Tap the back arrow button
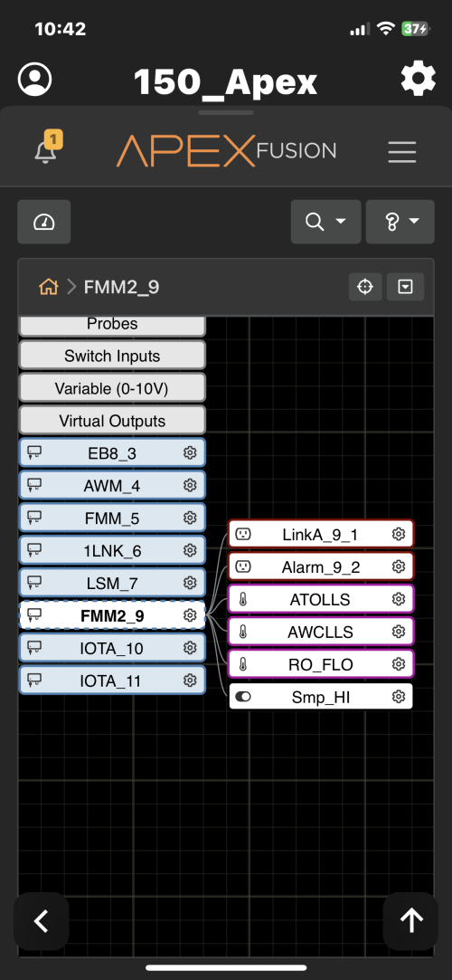The image size is (452, 980). click(42, 920)
